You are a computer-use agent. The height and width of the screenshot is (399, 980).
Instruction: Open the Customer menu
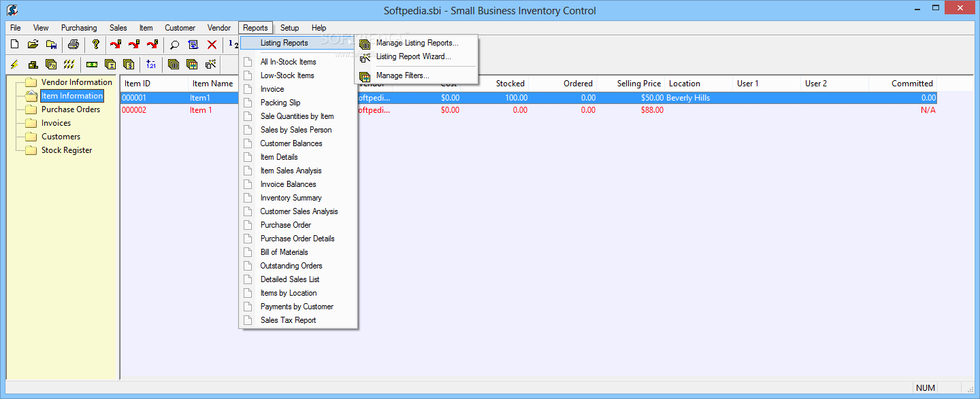pyautogui.click(x=180, y=28)
